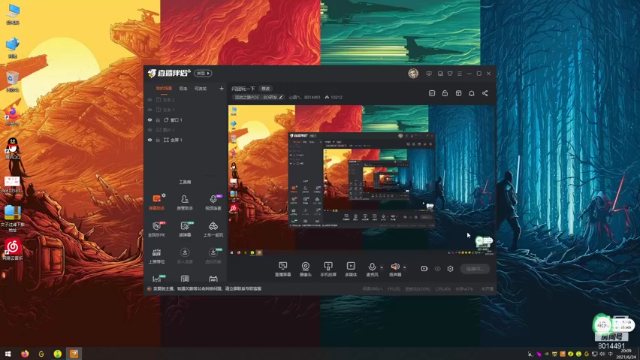
Task: Click the add scene plus button
Action: [221, 88]
